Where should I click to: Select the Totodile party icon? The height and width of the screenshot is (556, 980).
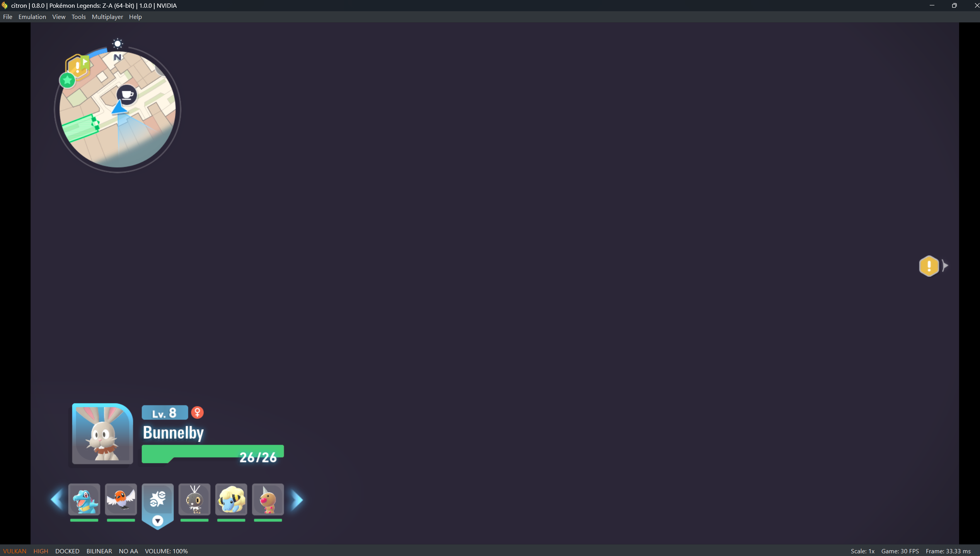tap(84, 499)
